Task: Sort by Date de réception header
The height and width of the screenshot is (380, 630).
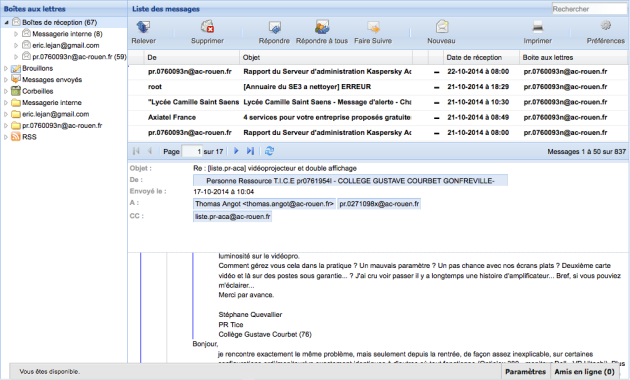Action: point(481,57)
